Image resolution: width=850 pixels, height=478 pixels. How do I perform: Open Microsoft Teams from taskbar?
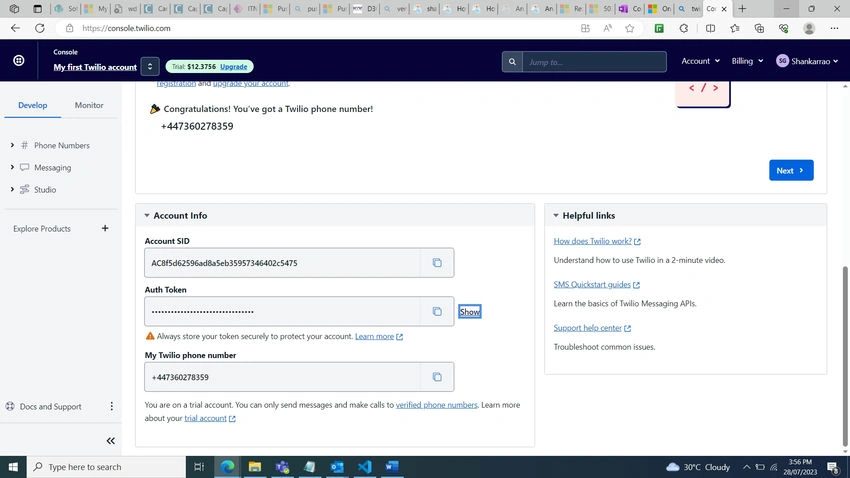(282, 467)
